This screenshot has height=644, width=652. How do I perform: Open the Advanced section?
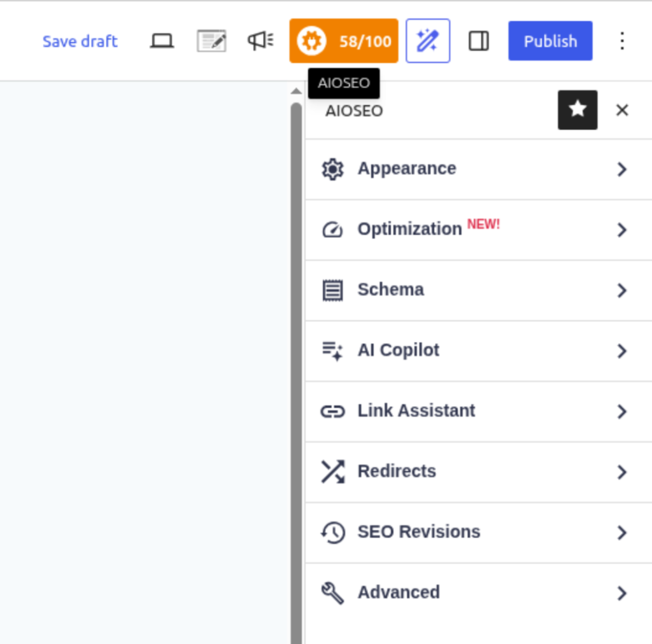[x=479, y=593]
